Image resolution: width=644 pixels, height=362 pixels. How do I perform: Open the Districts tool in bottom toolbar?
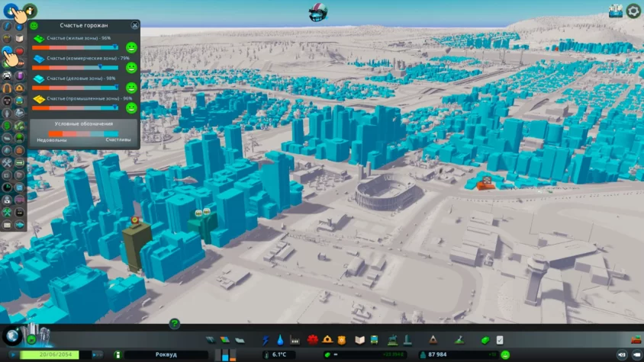click(x=240, y=340)
